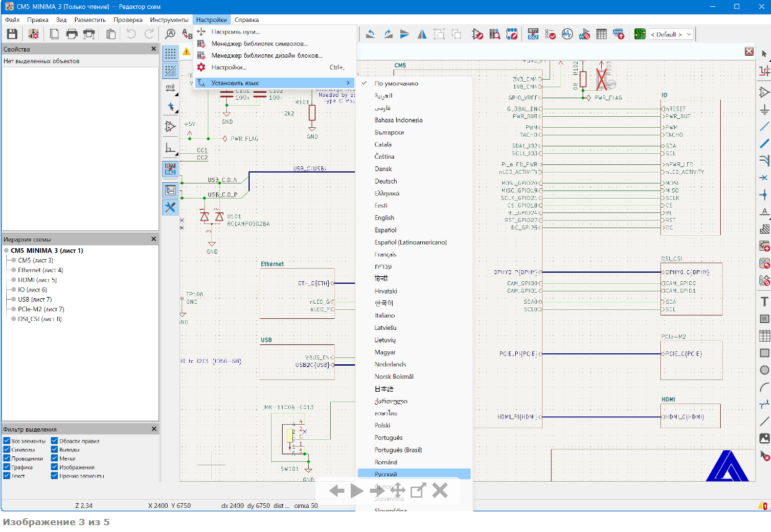Select the Ethernet sheet in hierarchy tree
The image size is (771, 532).
(40, 270)
